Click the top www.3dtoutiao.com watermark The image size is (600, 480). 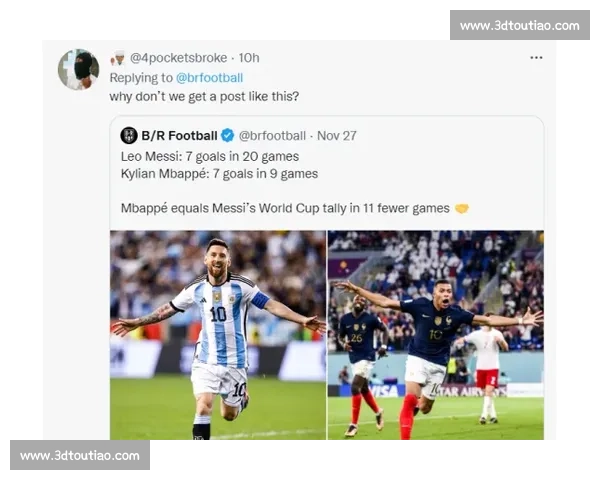(520, 25)
